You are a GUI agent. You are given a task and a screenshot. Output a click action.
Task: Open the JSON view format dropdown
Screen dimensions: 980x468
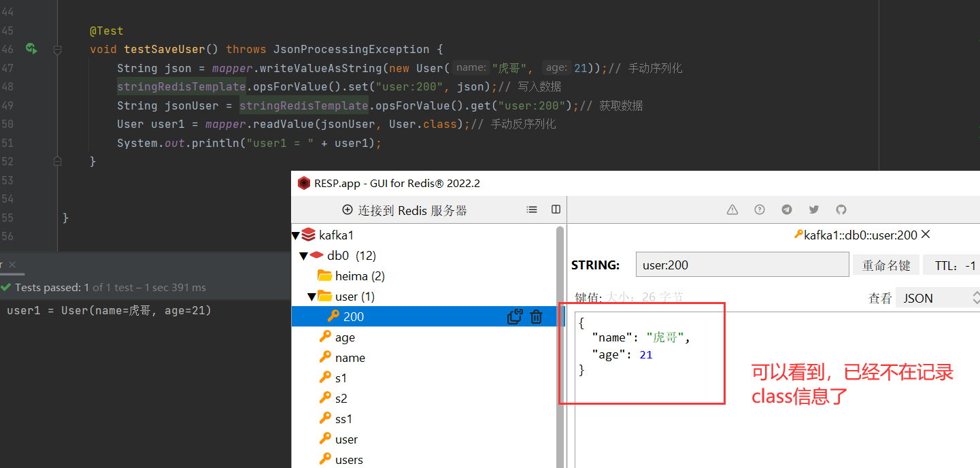(937, 298)
